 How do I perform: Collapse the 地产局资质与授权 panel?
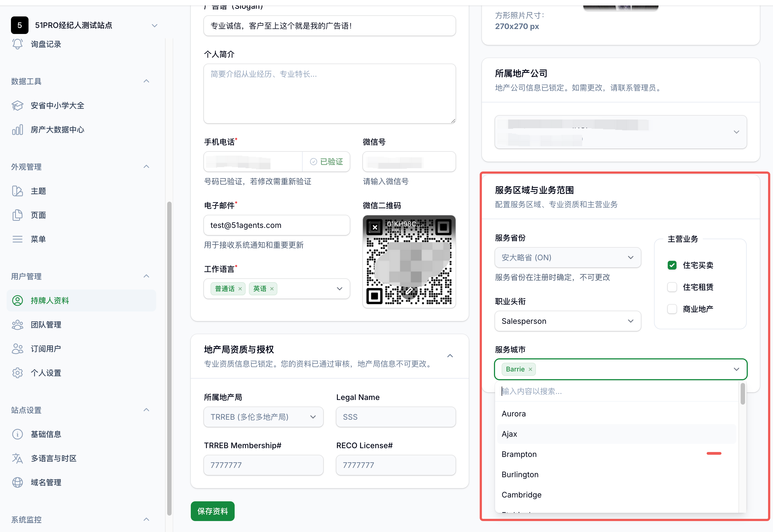pyautogui.click(x=450, y=356)
